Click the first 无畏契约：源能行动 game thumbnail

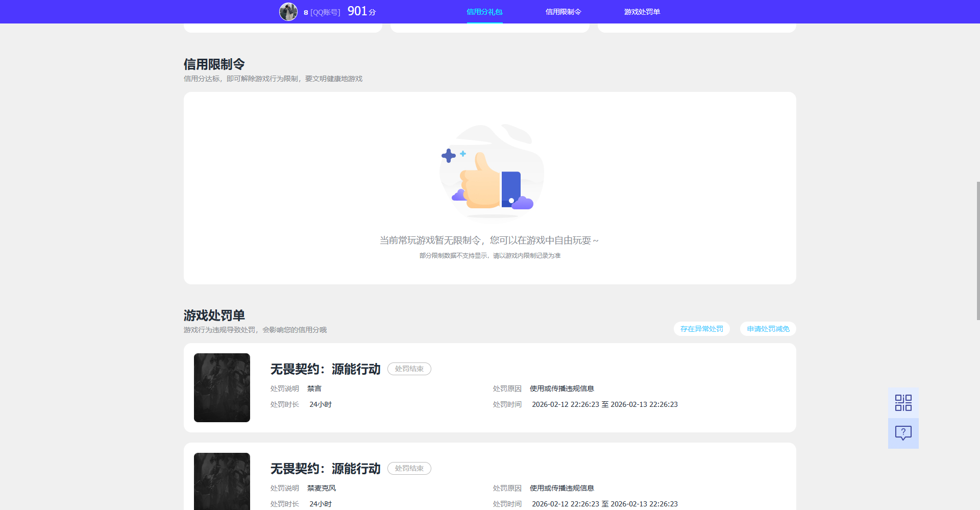(x=222, y=387)
